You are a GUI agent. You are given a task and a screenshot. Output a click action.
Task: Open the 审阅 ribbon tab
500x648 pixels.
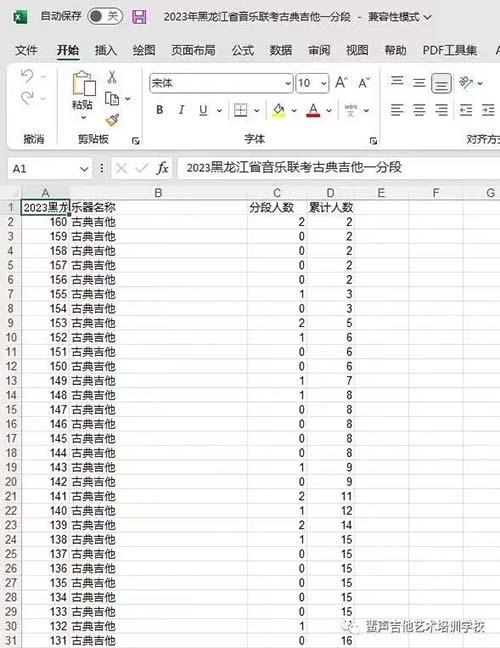[319, 50]
